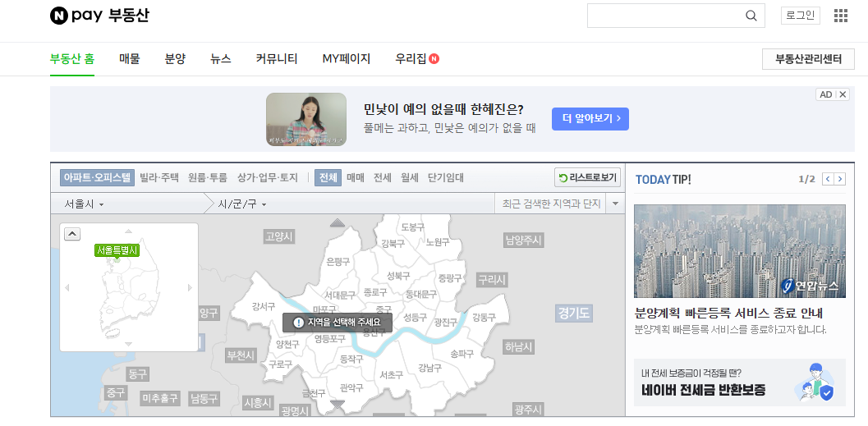Viewport: 868px width, 426px height.
Task: Click the 고양시 map label
Action: 279,236
